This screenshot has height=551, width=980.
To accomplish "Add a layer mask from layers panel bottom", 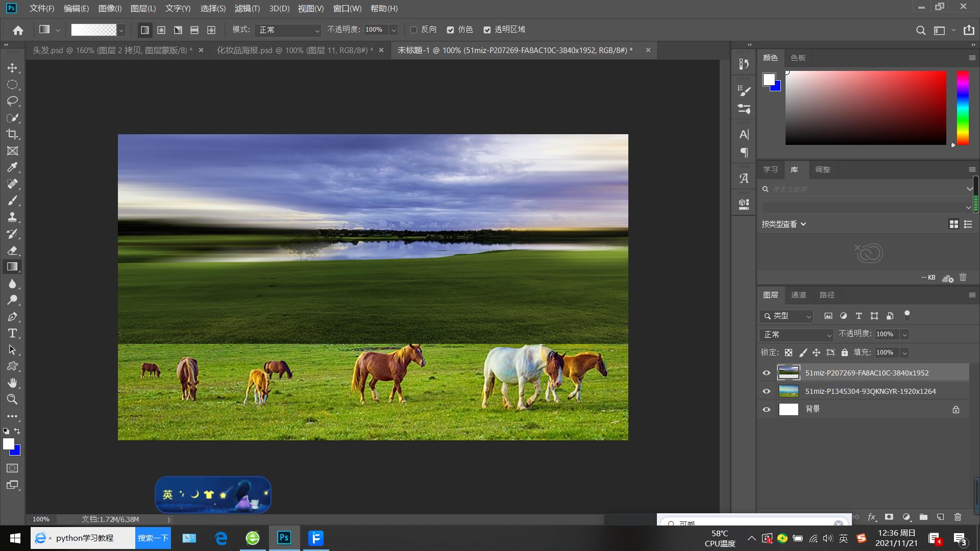I will (x=889, y=517).
